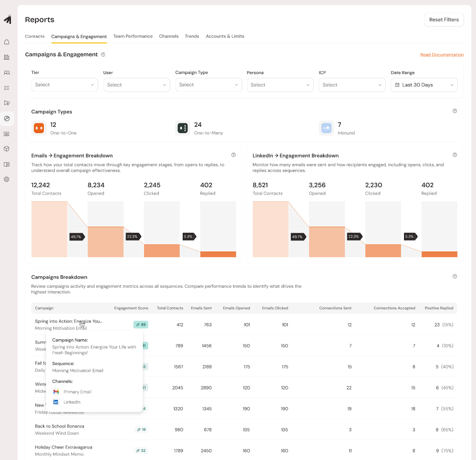This screenshot has height=460, width=476.
Task: Expand the Tier filter dropdown
Action: 64,85
